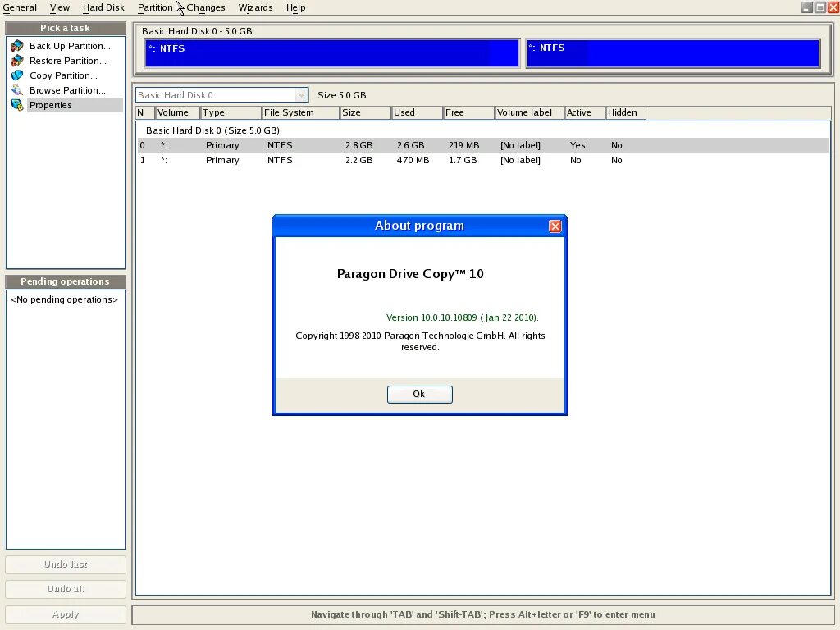Expand the Basic Hard Disk 0 dropdown
840x630 pixels.
point(302,95)
